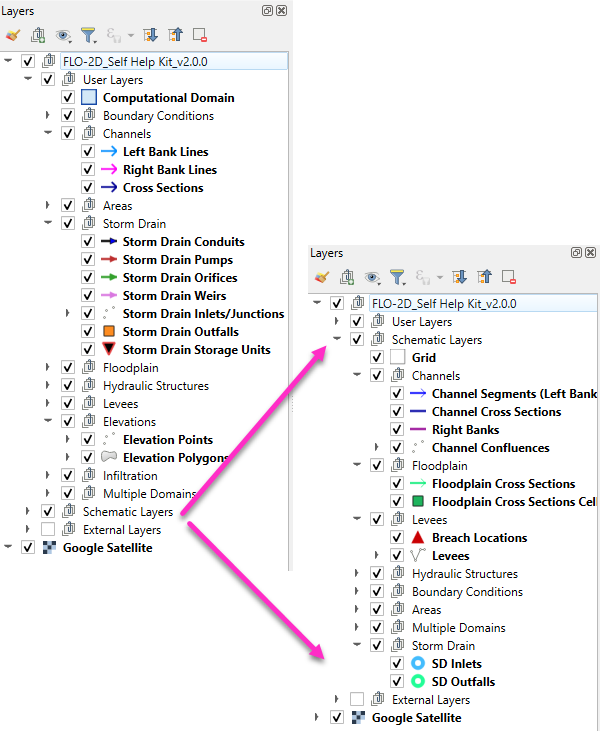Select the Channel Cross Sections layer
Screen dimensions: 600x731
point(496,412)
